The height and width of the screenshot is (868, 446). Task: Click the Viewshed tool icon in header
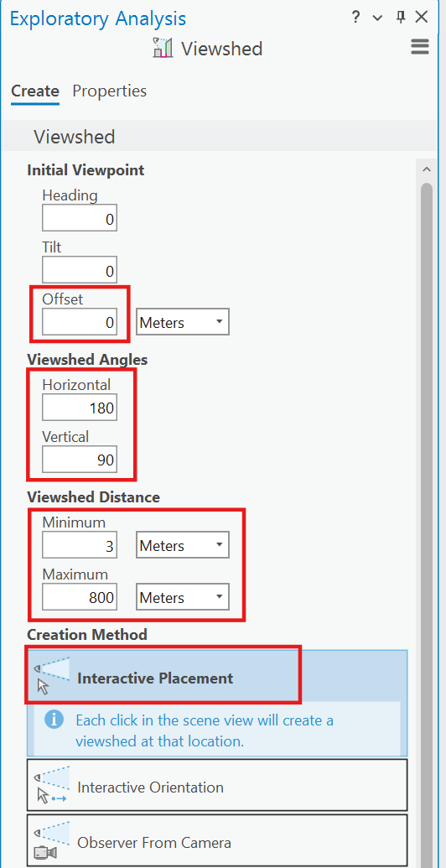163,48
